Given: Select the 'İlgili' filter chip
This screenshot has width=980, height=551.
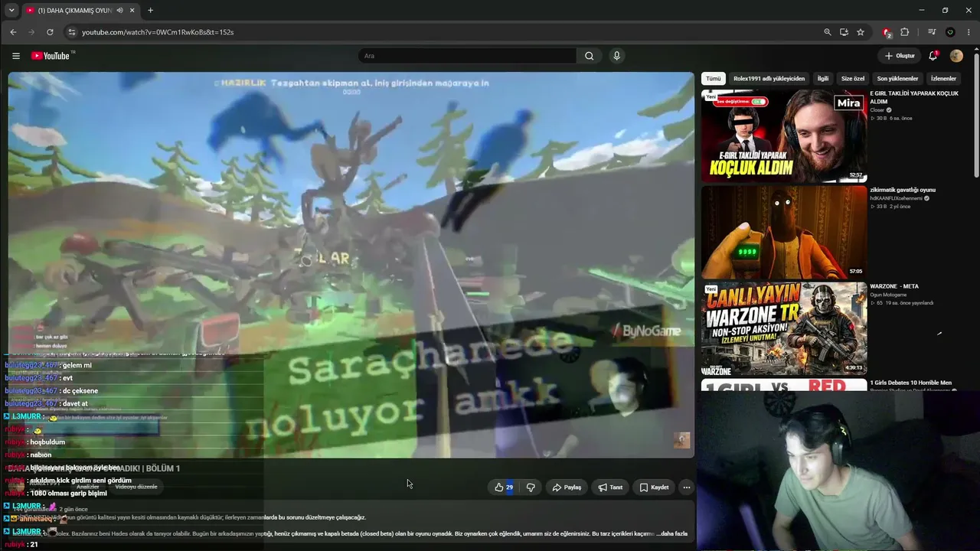Looking at the screenshot, I should (823, 78).
